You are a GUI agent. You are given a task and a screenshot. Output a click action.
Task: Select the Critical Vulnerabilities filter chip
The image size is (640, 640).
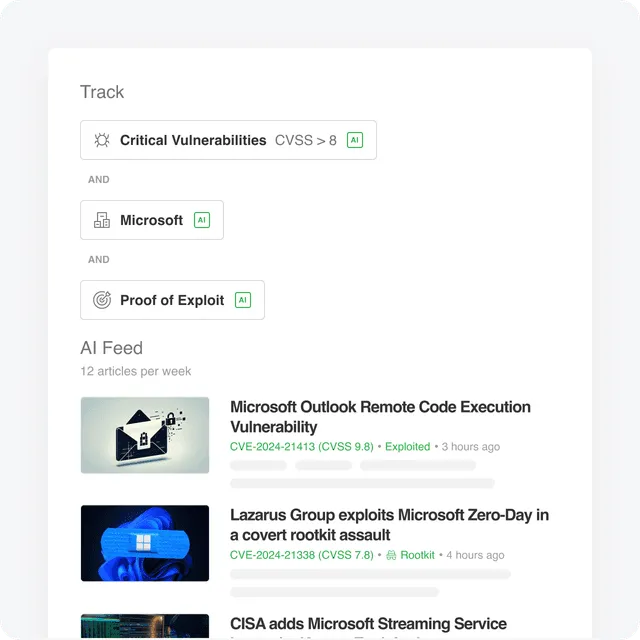[228, 140]
